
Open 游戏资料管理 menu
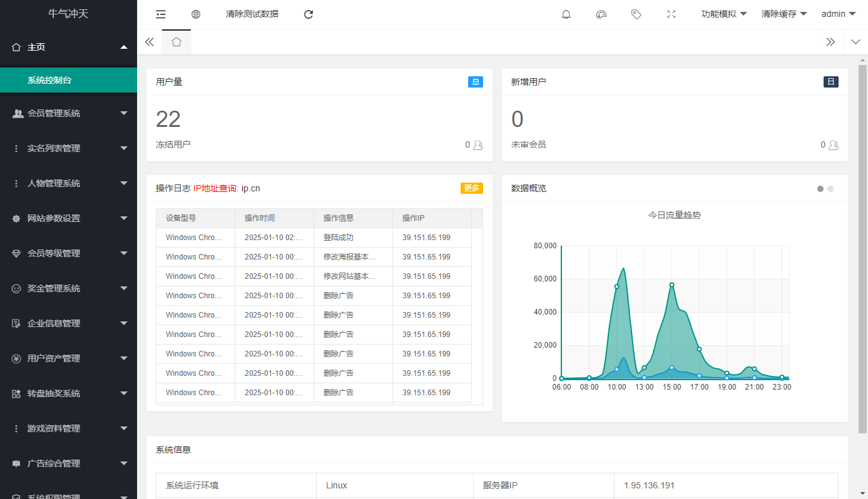[68, 428]
